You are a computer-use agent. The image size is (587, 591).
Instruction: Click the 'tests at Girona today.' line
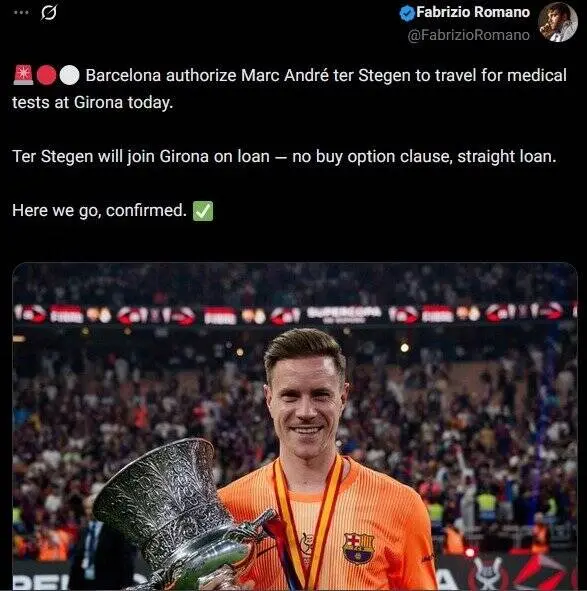point(93,103)
